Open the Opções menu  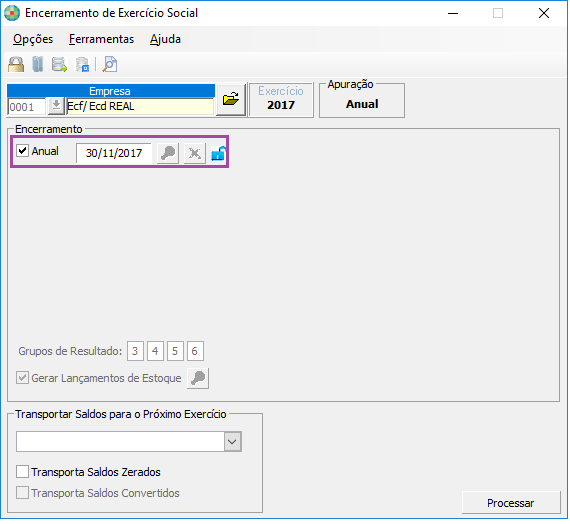[33, 39]
